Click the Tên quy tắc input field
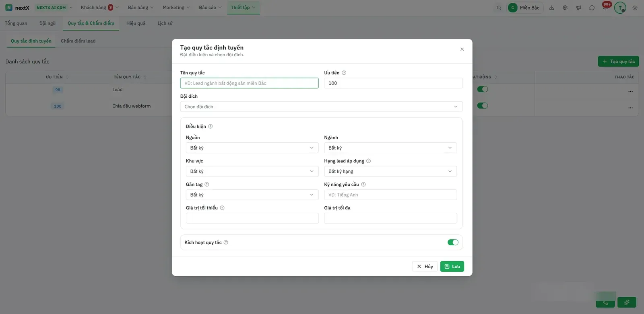Image resolution: width=644 pixels, height=314 pixels. (250, 83)
